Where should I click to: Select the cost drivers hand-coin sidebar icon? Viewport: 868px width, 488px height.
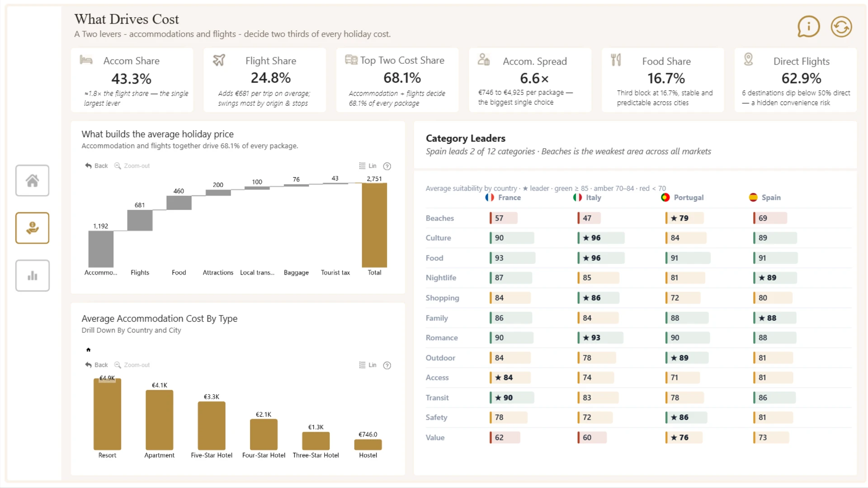32,228
